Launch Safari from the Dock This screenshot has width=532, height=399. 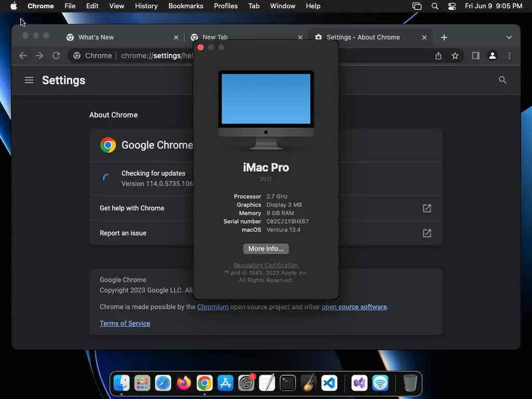point(163,383)
